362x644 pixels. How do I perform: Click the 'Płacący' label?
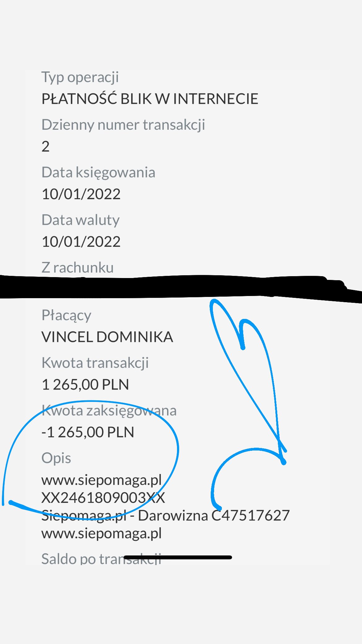[66, 316]
